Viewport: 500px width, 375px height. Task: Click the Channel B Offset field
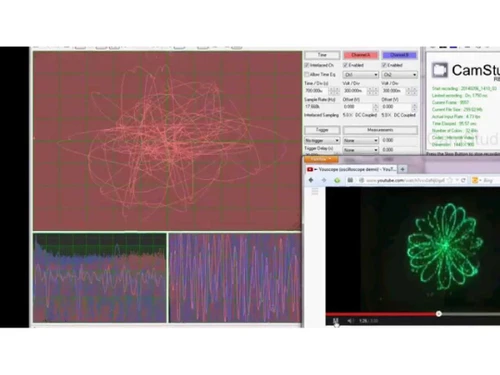397,107
